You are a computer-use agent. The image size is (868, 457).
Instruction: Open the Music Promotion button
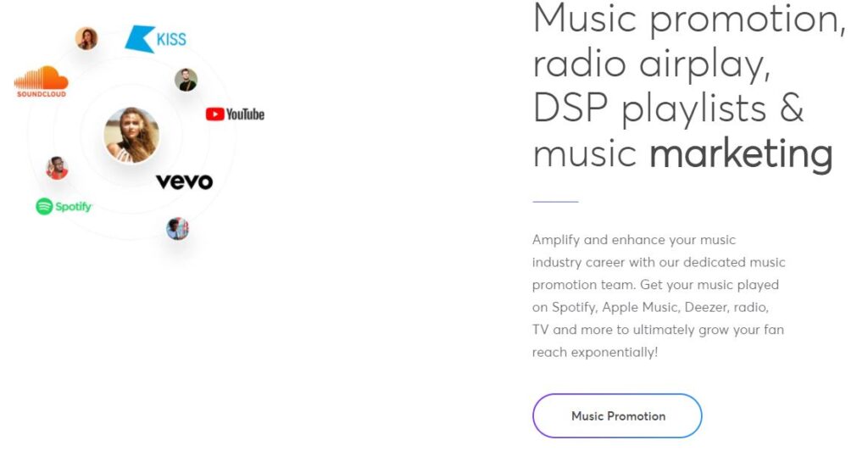pos(617,416)
